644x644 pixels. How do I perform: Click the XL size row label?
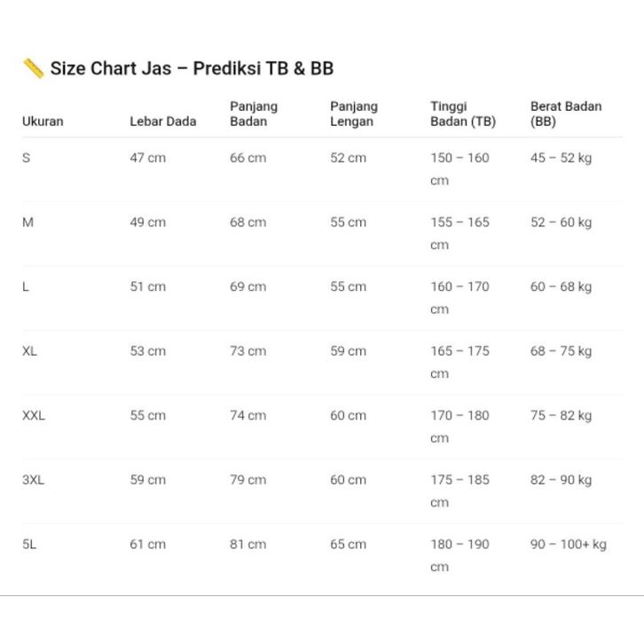[29, 351]
